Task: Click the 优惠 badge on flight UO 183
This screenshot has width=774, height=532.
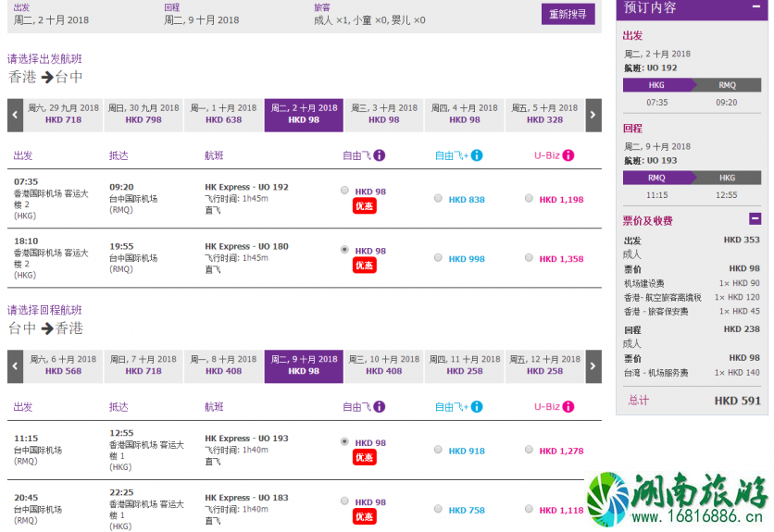Action: (364, 516)
